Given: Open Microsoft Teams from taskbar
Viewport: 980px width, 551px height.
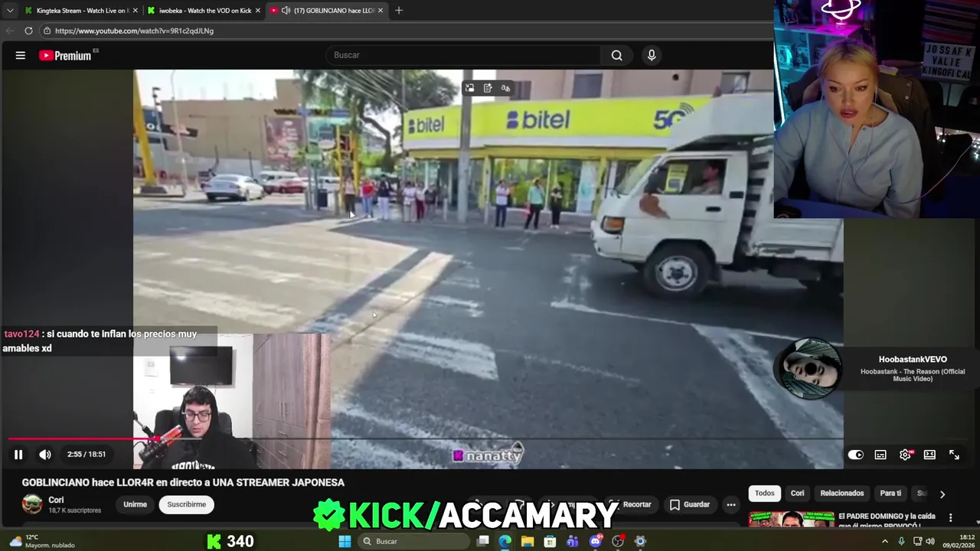Looking at the screenshot, I should [573, 541].
